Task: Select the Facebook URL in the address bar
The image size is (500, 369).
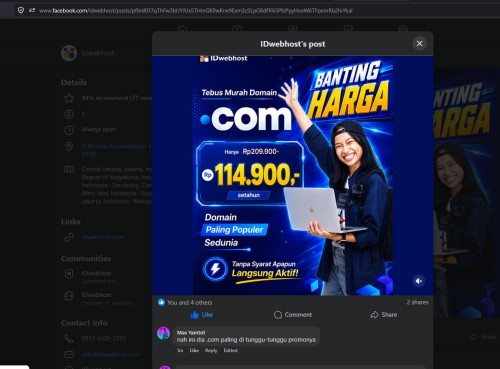Action: click(x=195, y=10)
